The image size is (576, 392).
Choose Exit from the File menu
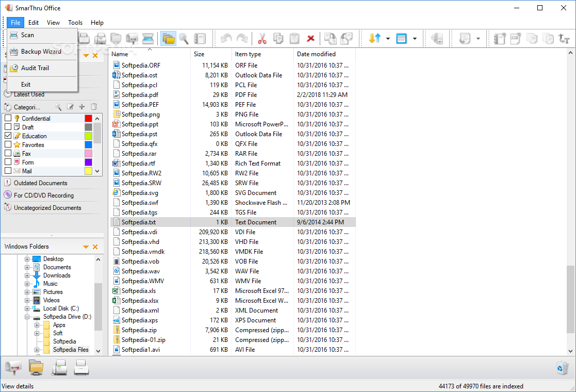[42, 85]
